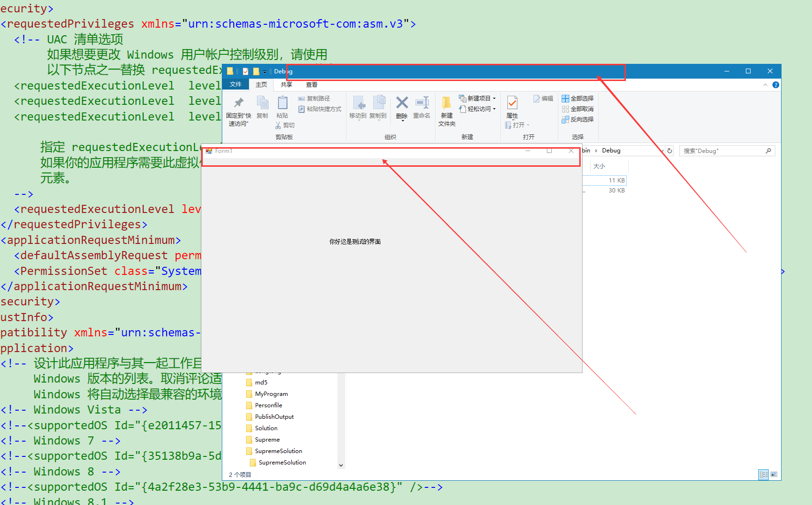
Task: Click 反向选择 (Invert selection)
Action: pyautogui.click(x=578, y=119)
